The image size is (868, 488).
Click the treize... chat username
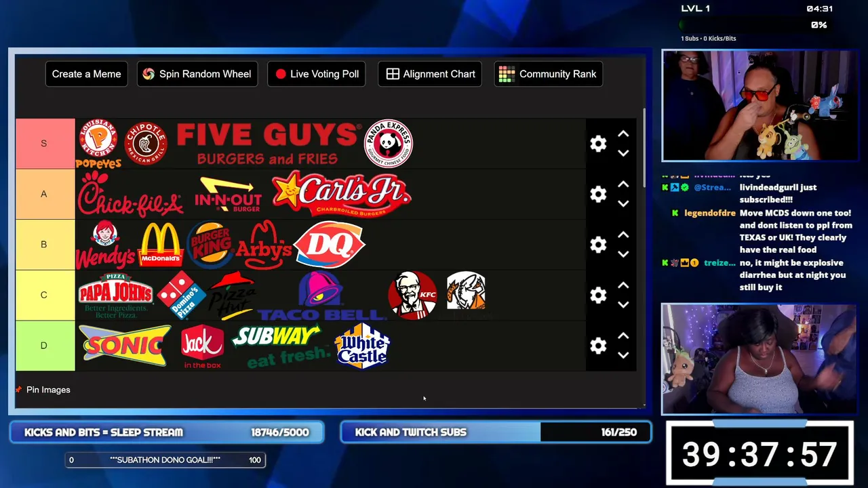[x=719, y=263]
